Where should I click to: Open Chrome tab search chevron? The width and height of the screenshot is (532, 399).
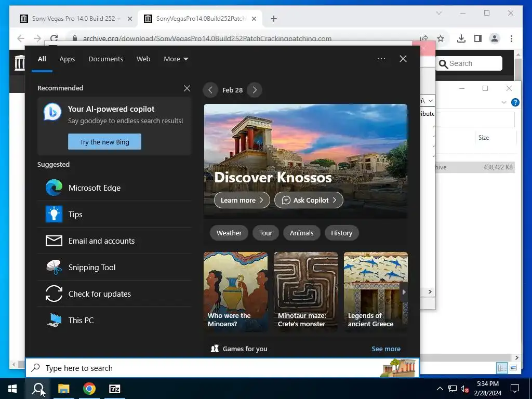click(x=438, y=13)
